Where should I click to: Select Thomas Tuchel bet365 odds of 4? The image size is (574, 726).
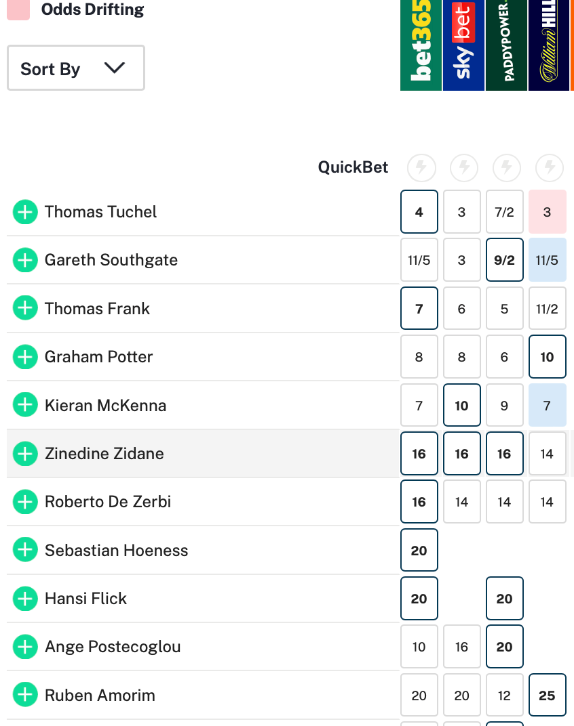coord(419,212)
